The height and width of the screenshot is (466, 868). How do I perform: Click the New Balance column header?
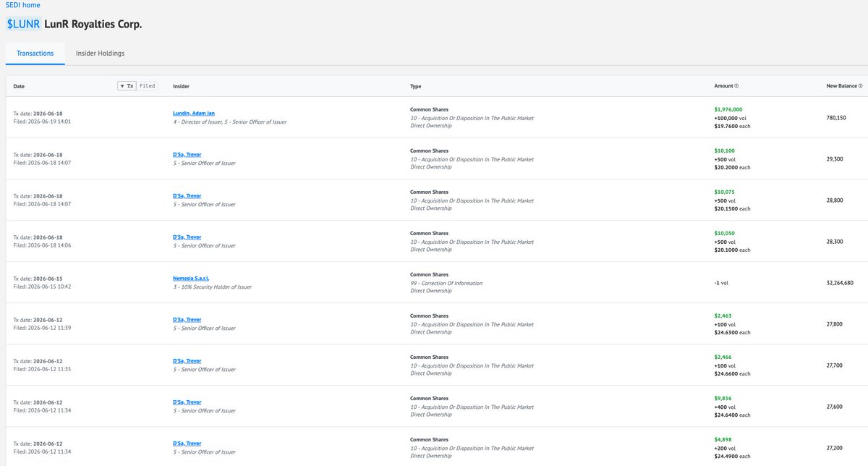[x=841, y=86]
